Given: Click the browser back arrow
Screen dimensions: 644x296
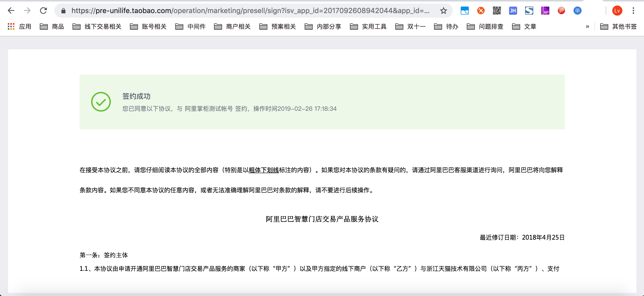Looking at the screenshot, I should 11,11.
